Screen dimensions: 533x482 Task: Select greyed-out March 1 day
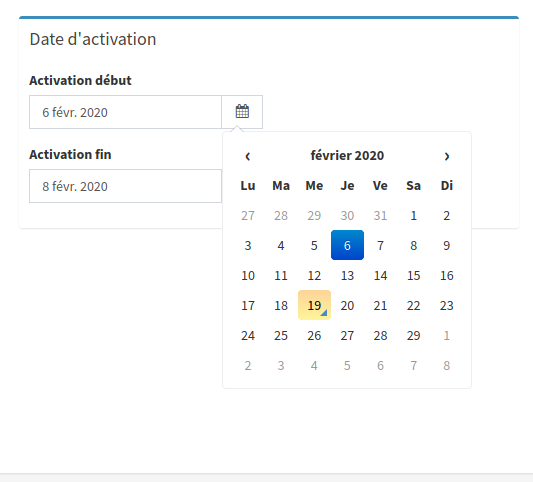(x=447, y=335)
